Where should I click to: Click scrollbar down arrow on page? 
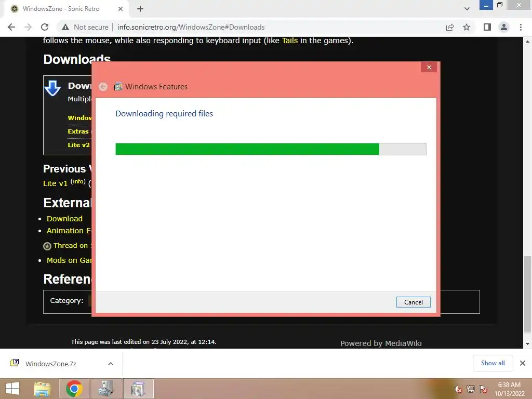point(527,344)
